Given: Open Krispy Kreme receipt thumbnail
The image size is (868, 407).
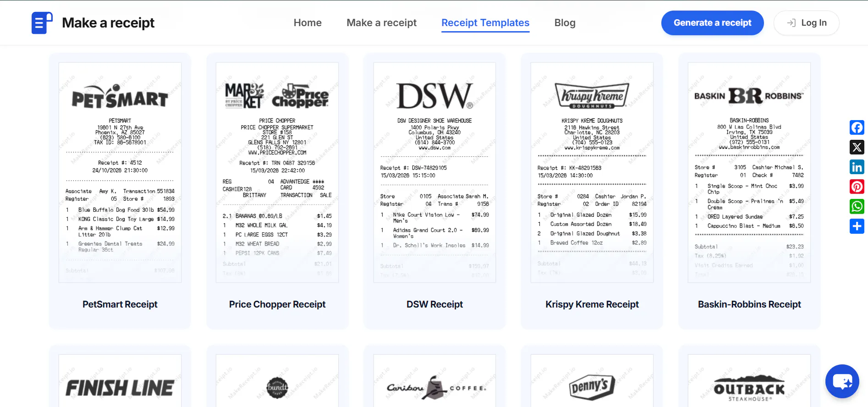Looking at the screenshot, I should (x=592, y=172).
